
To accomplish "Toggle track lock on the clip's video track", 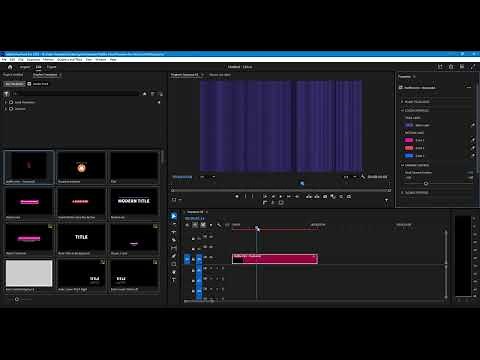I will (193, 258).
